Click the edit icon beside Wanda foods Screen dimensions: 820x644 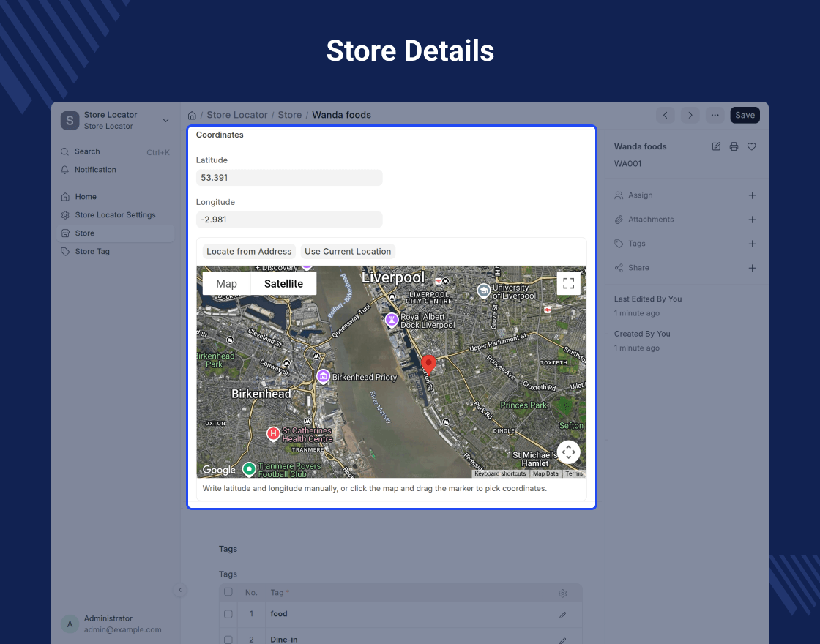[717, 146]
